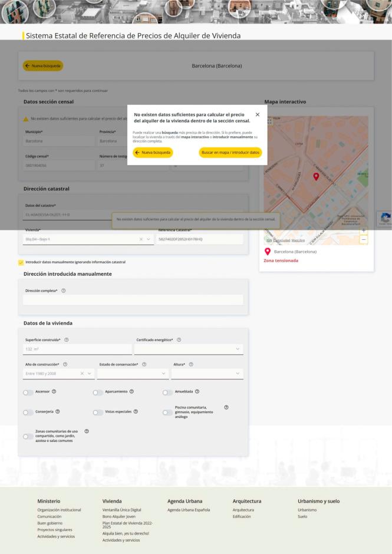Open help icon for Conserjería
This screenshot has width=392, height=554.
coord(58,411)
